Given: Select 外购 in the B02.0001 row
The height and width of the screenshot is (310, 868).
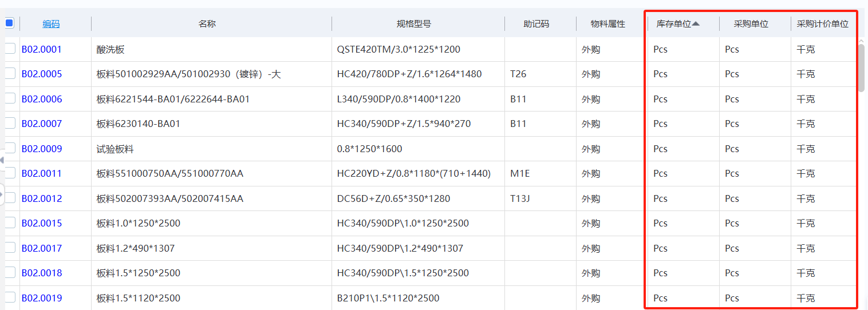Looking at the screenshot, I should tap(591, 49).
